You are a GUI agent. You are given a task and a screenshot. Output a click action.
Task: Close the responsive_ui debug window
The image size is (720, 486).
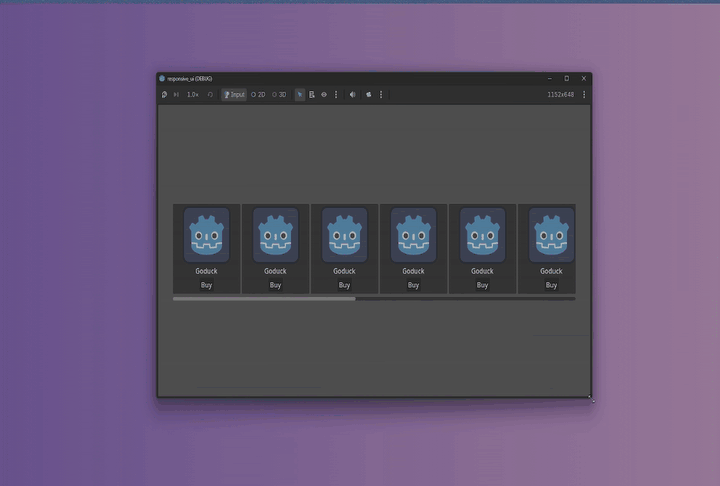(584, 79)
